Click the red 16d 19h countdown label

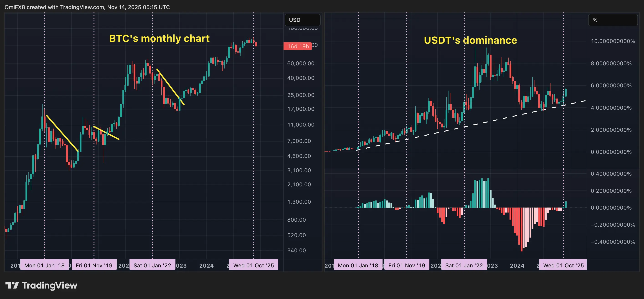[297, 46]
